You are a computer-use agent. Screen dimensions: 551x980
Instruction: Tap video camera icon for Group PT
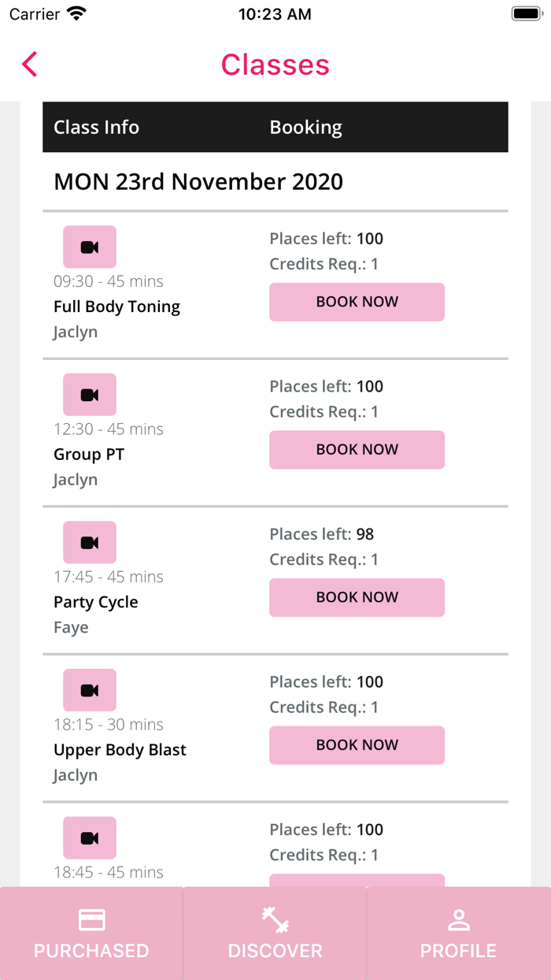click(x=90, y=395)
